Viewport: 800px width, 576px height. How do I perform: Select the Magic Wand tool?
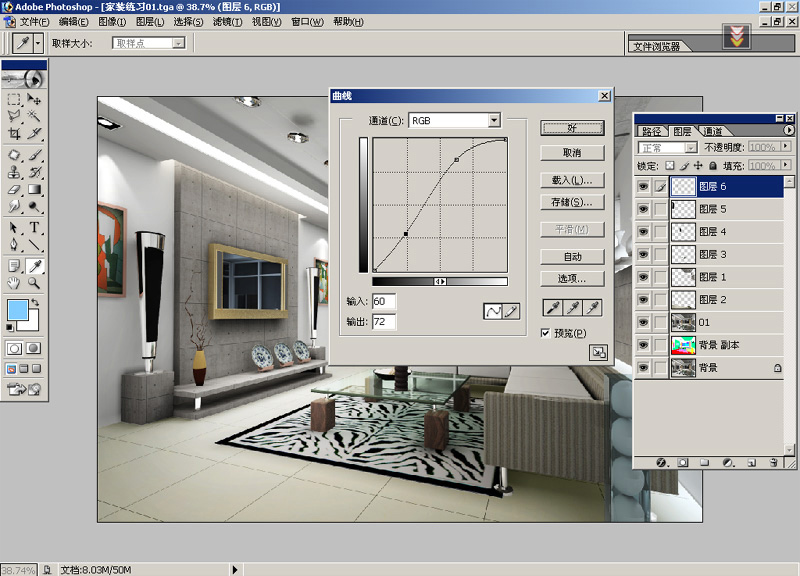click(x=35, y=117)
